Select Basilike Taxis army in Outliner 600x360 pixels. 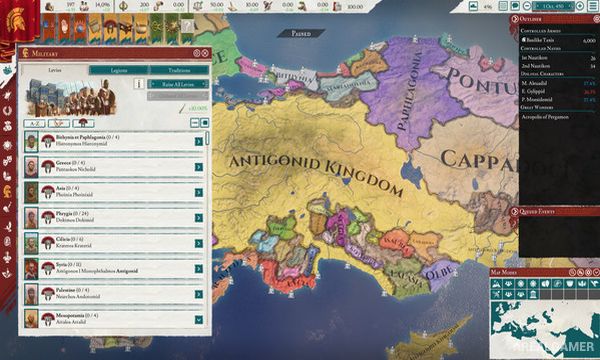[x=558, y=40]
